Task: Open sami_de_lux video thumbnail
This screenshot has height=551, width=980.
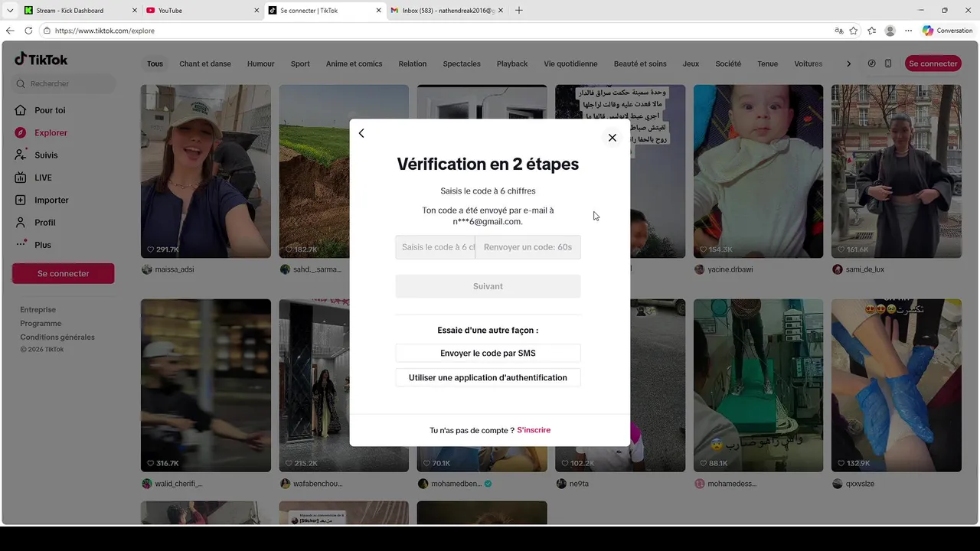Action: (897, 171)
